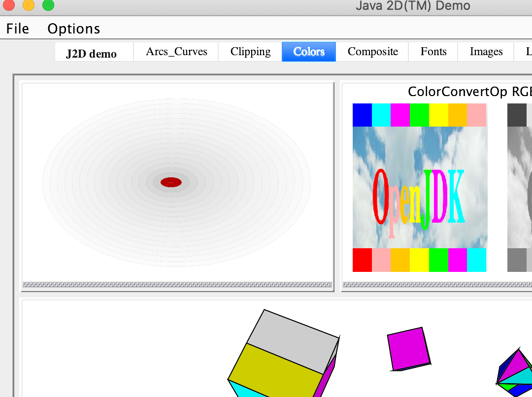
Task: Choose the orange swatch in bottom color row
Action: 400,260
